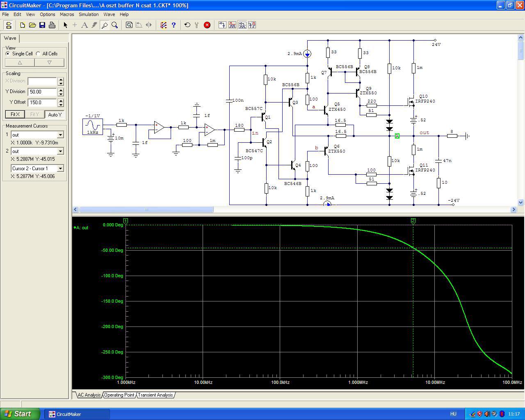Image resolution: width=525 pixels, height=420 pixels.
Task: Select the Arrow pointer tool
Action: [65, 25]
